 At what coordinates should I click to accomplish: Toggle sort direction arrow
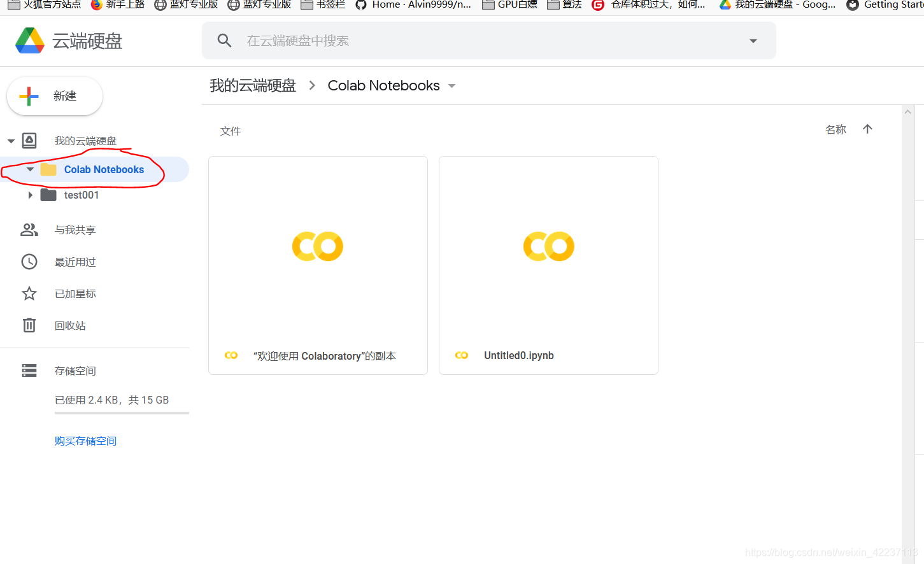[x=867, y=129]
